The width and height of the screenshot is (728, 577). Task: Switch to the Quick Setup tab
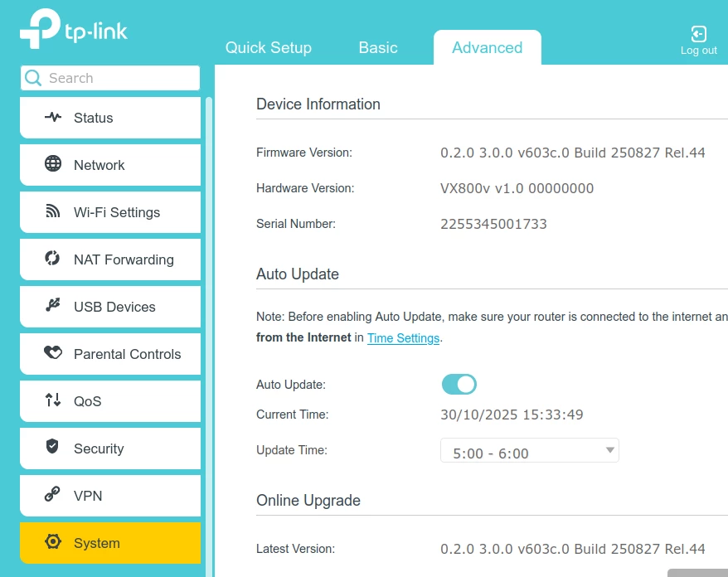tap(269, 47)
